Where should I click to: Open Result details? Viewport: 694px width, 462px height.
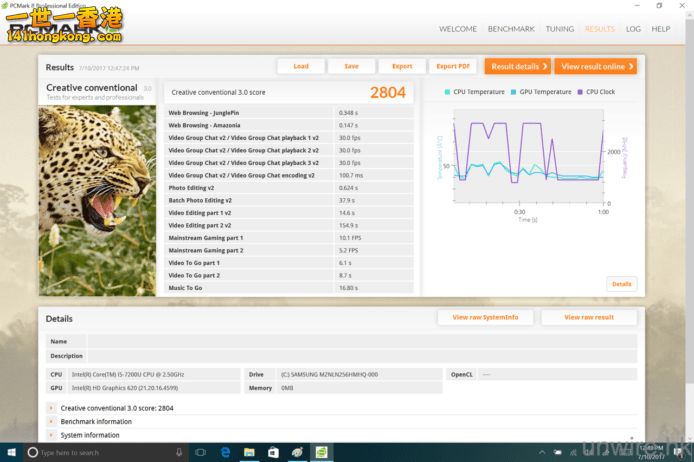[517, 66]
